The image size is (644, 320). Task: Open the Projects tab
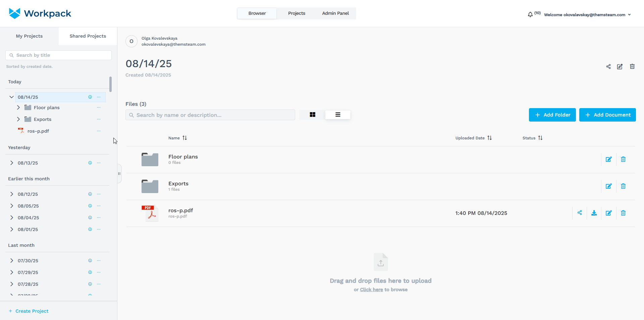pyautogui.click(x=297, y=13)
